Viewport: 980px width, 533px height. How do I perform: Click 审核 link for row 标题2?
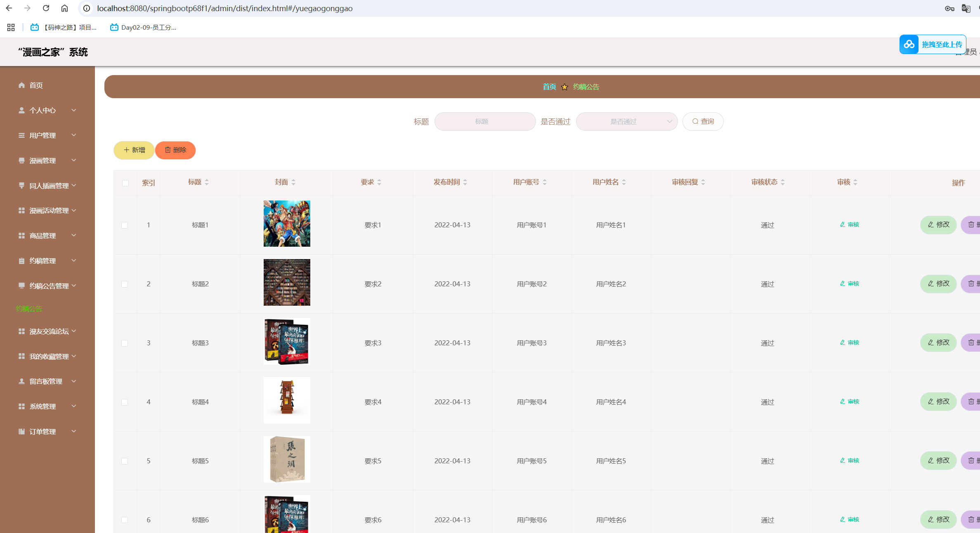pyautogui.click(x=850, y=284)
